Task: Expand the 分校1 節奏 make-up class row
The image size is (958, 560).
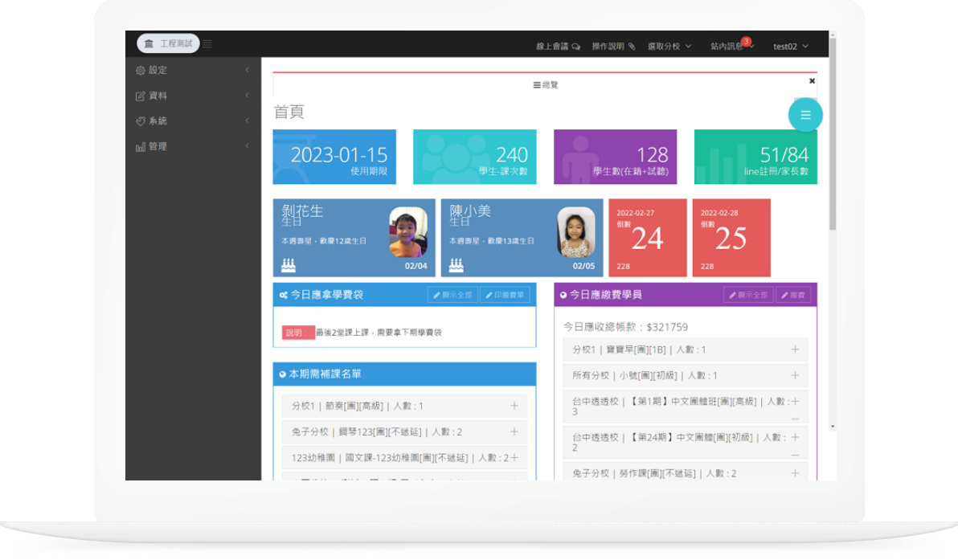Action: pyautogui.click(x=514, y=406)
